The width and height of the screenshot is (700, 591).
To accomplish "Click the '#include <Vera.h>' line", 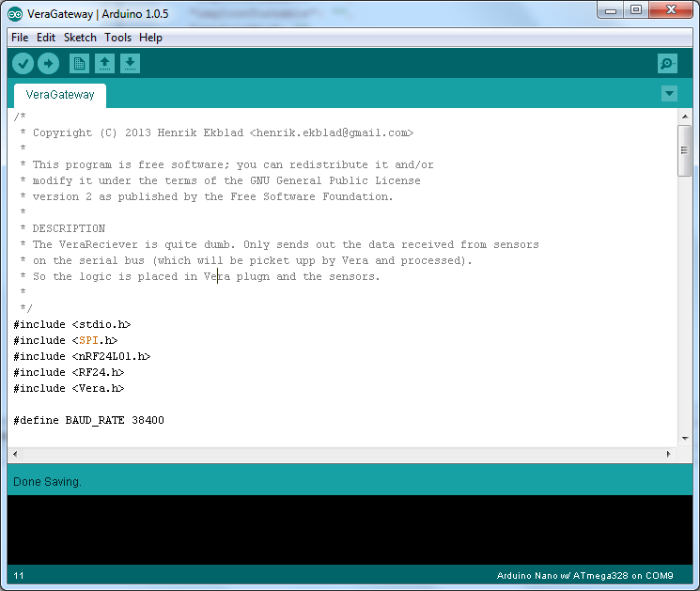I will coord(69,389).
